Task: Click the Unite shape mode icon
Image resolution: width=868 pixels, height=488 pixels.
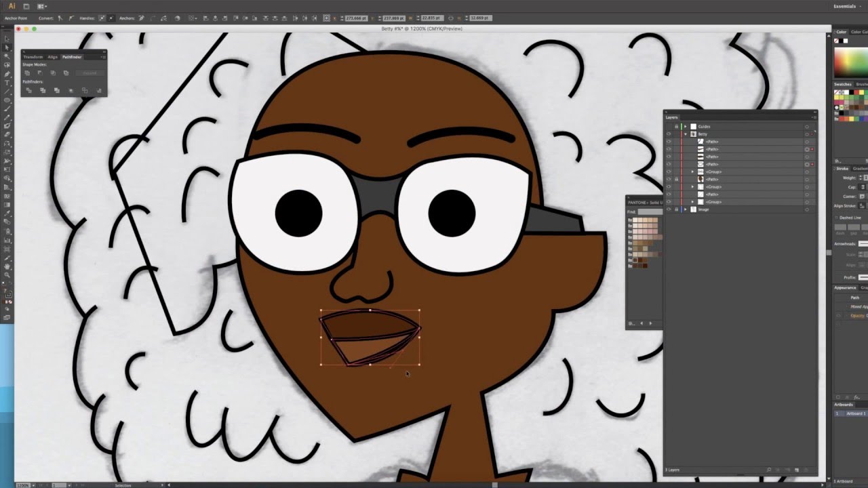Action: pyautogui.click(x=27, y=73)
